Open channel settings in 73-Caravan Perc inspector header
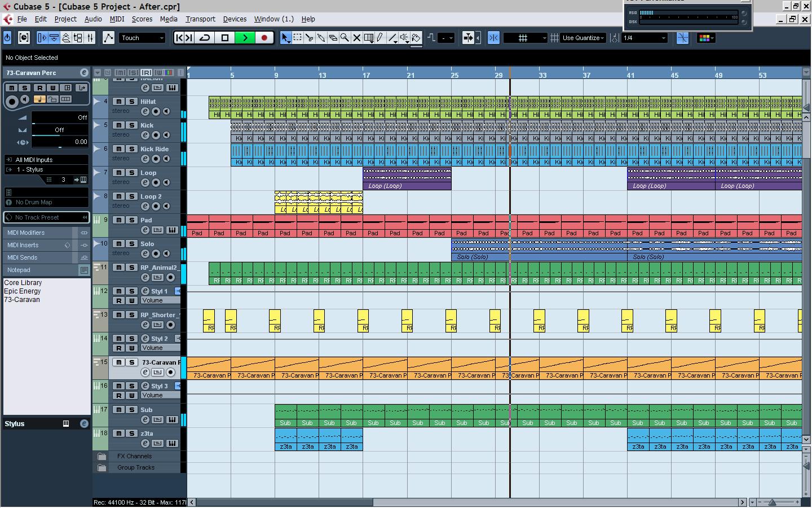The image size is (812, 508). (84, 73)
